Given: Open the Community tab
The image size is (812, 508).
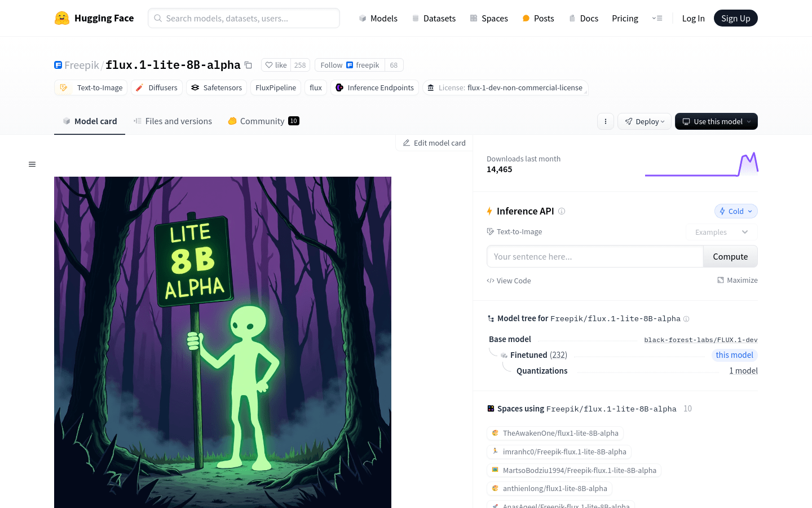Looking at the screenshot, I should [263, 121].
